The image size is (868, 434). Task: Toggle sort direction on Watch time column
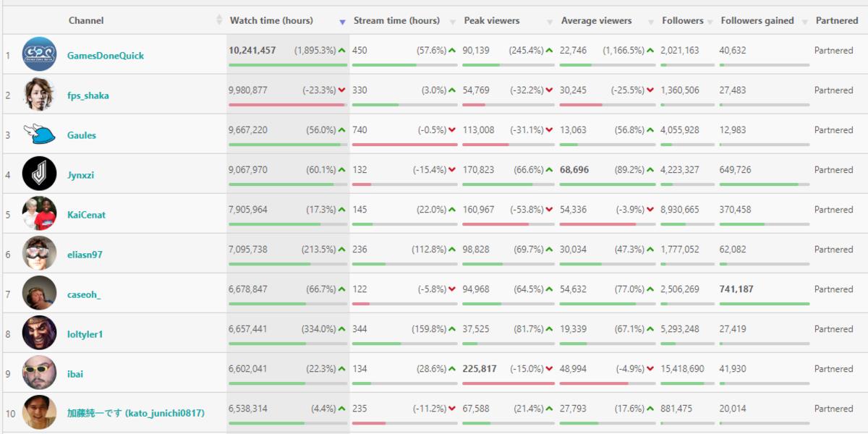[x=341, y=21]
